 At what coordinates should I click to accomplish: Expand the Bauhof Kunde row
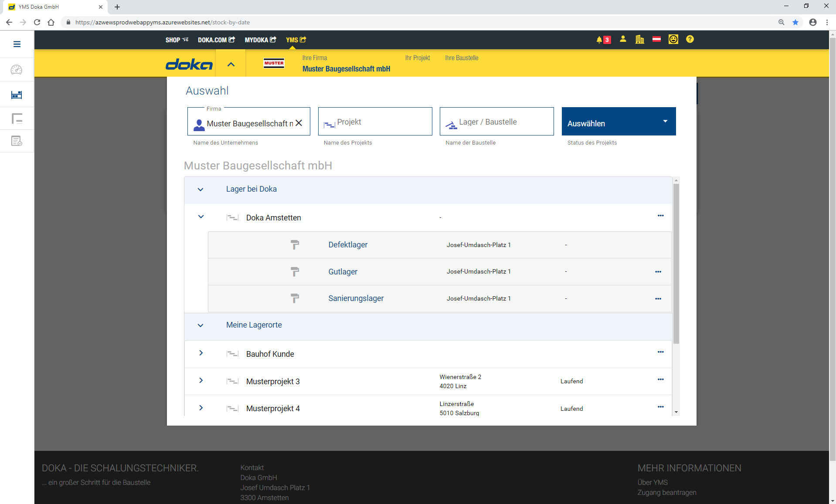tap(201, 353)
